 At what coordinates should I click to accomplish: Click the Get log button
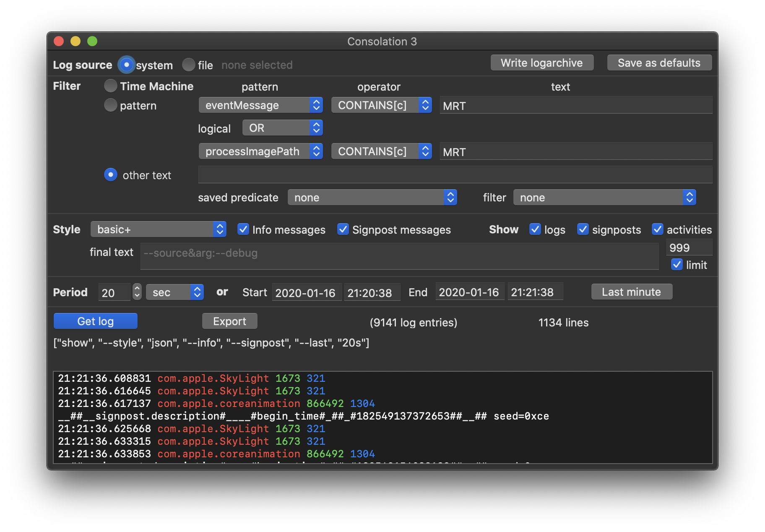[x=96, y=321]
